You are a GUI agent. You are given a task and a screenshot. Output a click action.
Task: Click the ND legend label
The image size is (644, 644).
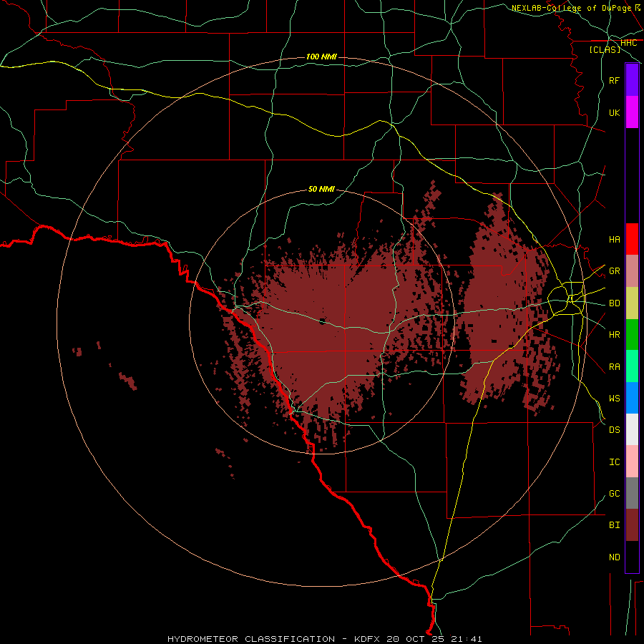click(x=614, y=557)
